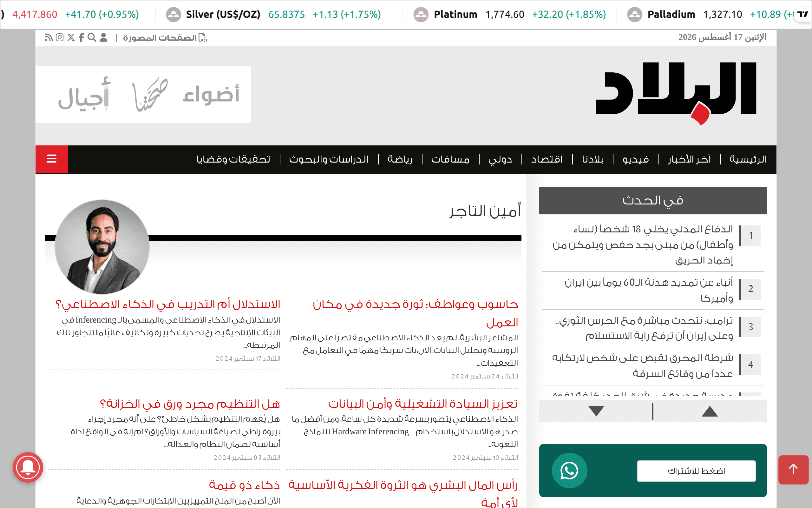Open news item 3 about ترامب
The width and height of the screenshot is (812, 508).
644,328
